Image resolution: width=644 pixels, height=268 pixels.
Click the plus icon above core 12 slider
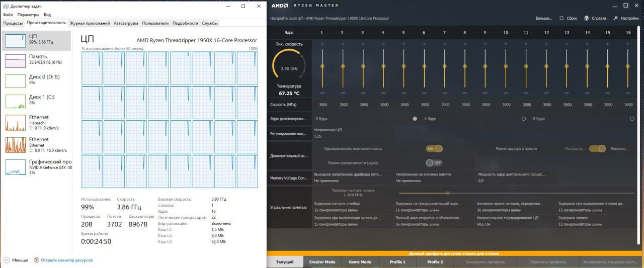click(x=546, y=44)
